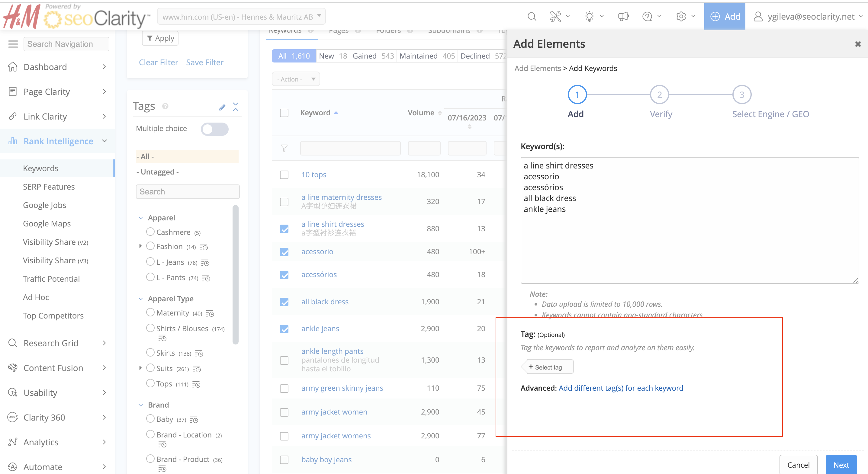This screenshot has width=868, height=474.
Task: Open the tools wrench icon menu
Action: 556,17
